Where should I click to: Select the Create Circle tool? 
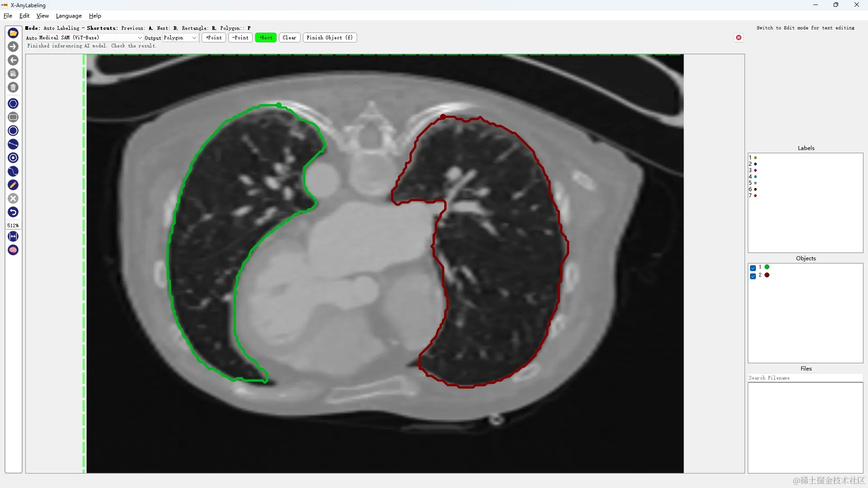13,131
